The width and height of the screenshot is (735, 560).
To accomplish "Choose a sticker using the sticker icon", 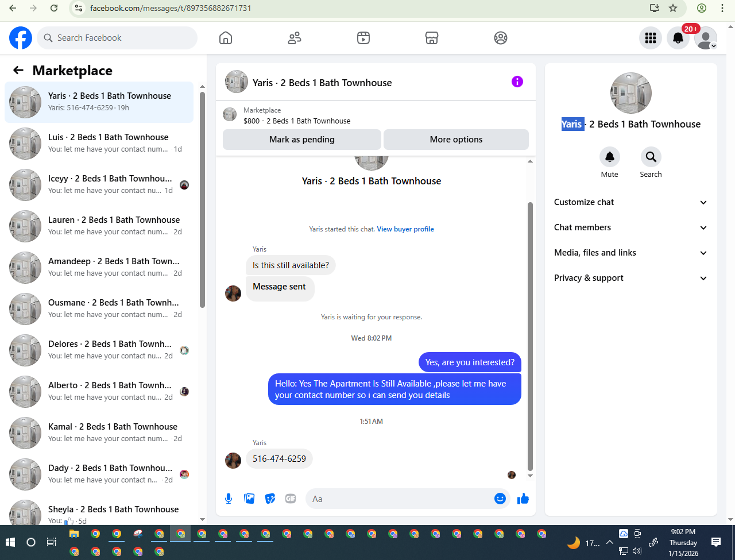I will pyautogui.click(x=270, y=499).
